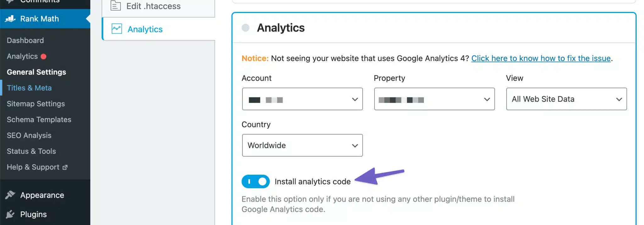Click the red notification dot beside Analytics
The height and width of the screenshot is (225, 644).
43,56
